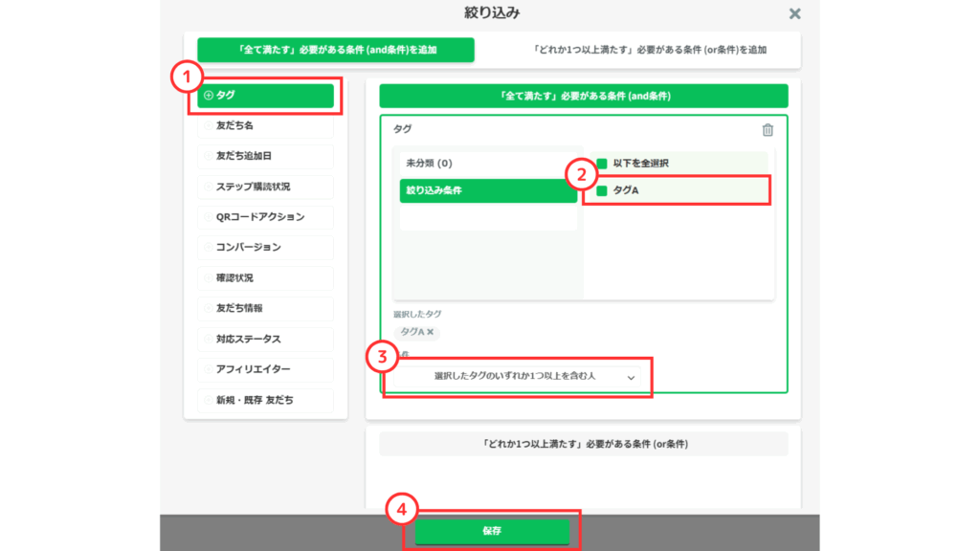Switch to the or条件を追加 tab

coord(636,50)
